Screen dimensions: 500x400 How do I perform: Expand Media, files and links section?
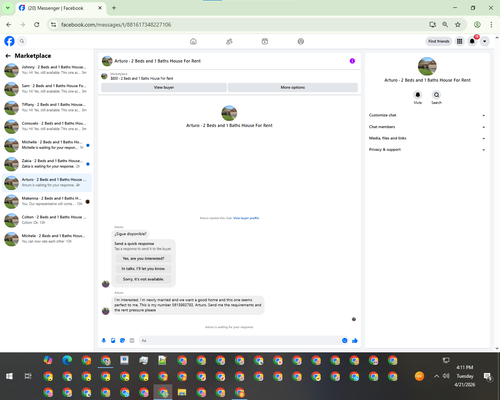(427, 138)
